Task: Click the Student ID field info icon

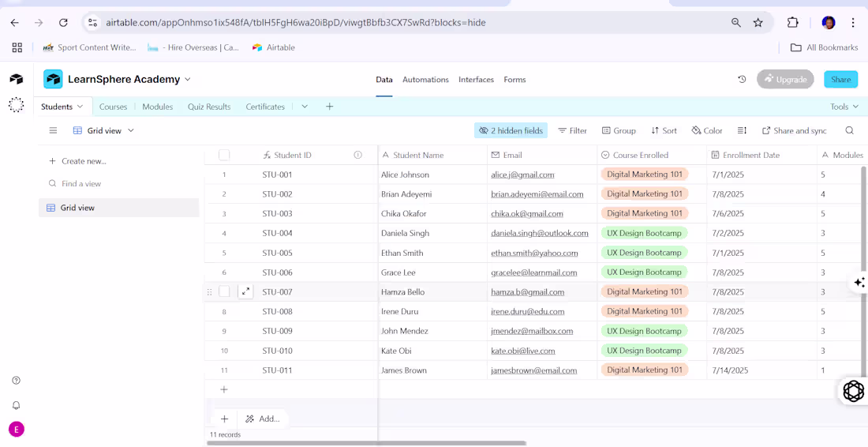Action: 357,156
